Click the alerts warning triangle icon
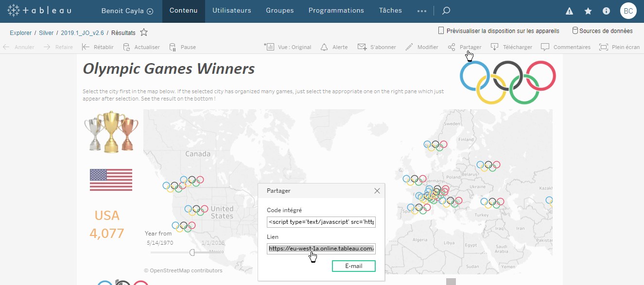Image resolution: width=644 pixels, height=285 pixels. (569, 10)
